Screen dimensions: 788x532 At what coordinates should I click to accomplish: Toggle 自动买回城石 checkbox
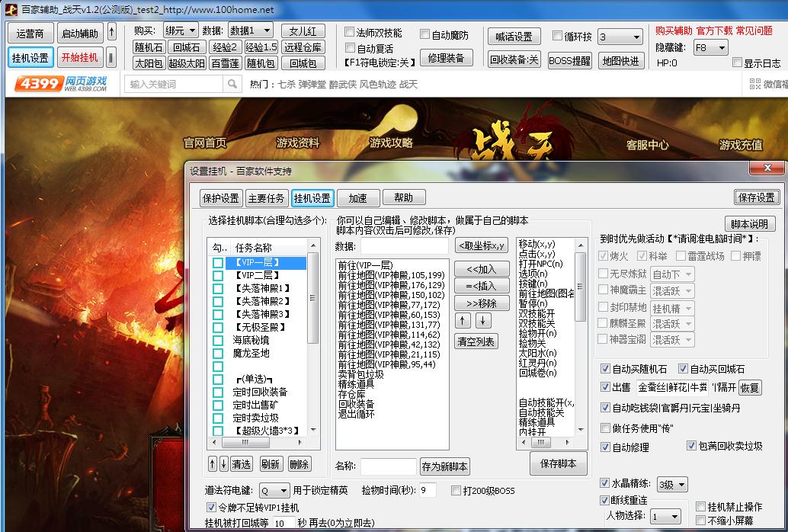click(683, 369)
